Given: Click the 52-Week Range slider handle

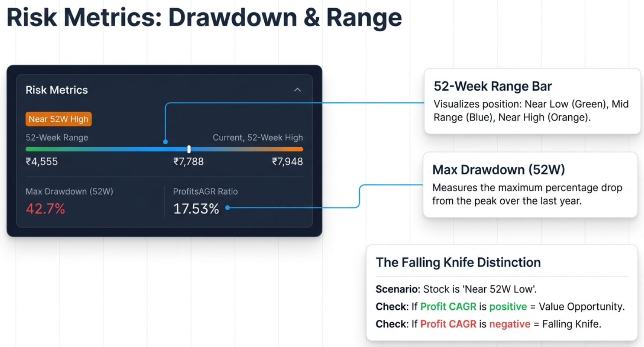Looking at the screenshot, I should (x=188, y=149).
